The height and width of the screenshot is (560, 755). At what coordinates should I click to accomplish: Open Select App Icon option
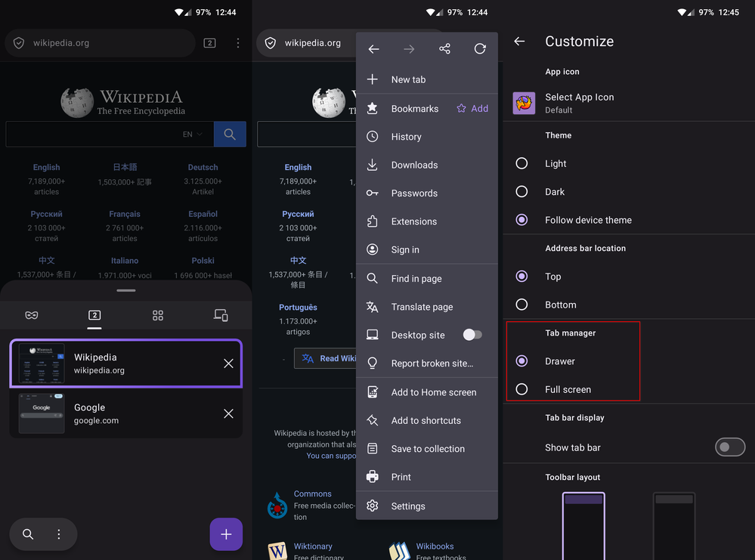[x=629, y=103]
